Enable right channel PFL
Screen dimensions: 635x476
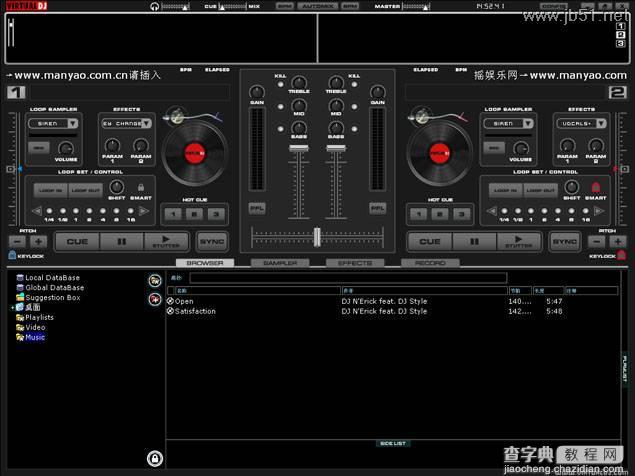point(377,208)
